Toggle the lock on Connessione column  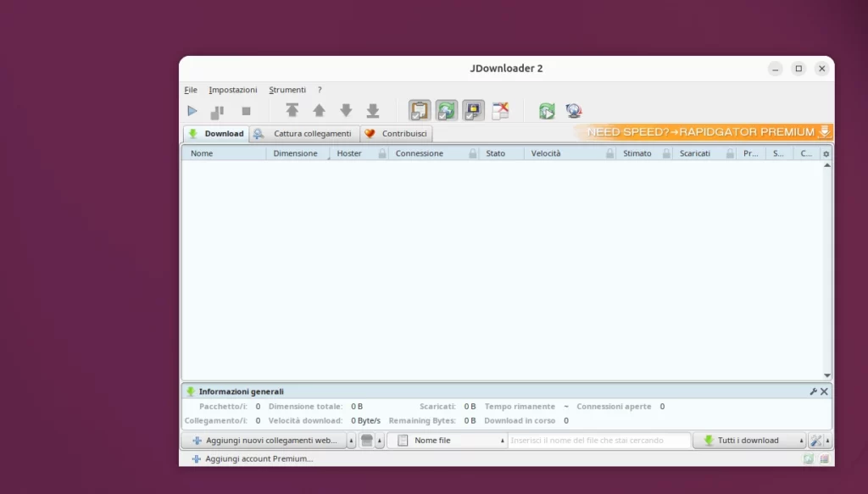click(473, 153)
